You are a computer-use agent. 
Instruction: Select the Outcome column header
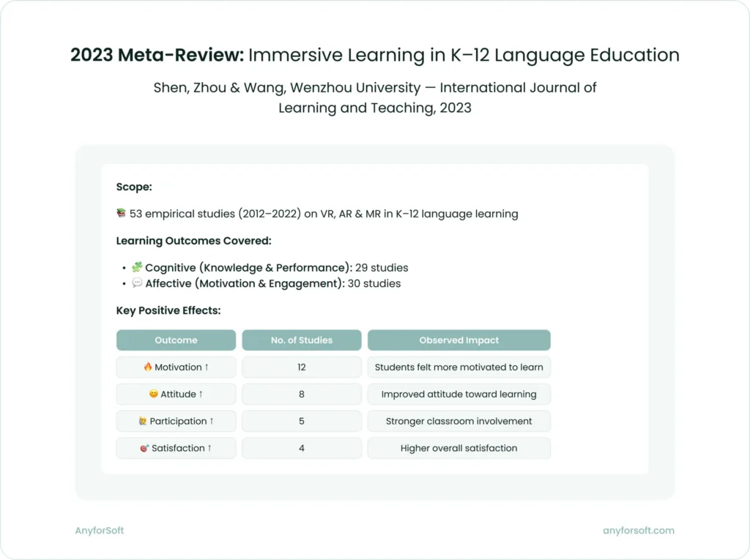[176, 340]
